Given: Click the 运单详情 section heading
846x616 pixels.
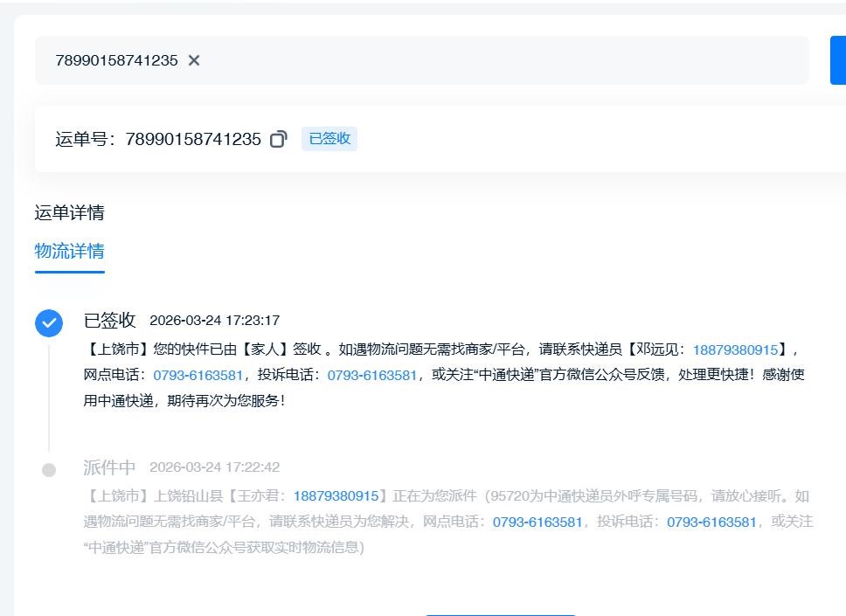Looking at the screenshot, I should (x=69, y=212).
